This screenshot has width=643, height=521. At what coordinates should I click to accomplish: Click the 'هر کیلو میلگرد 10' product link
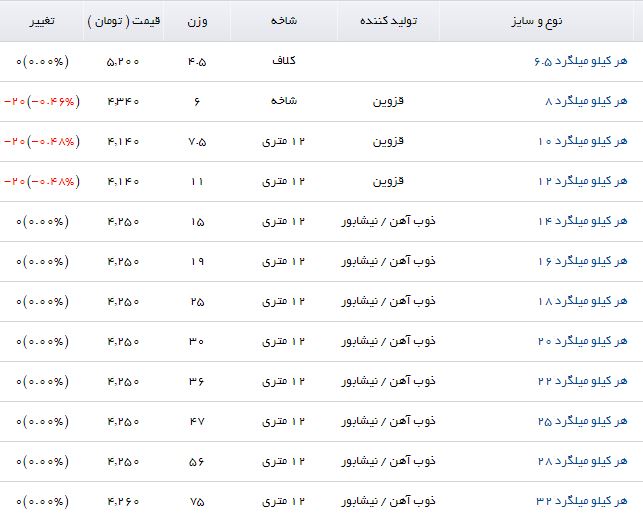(581, 142)
